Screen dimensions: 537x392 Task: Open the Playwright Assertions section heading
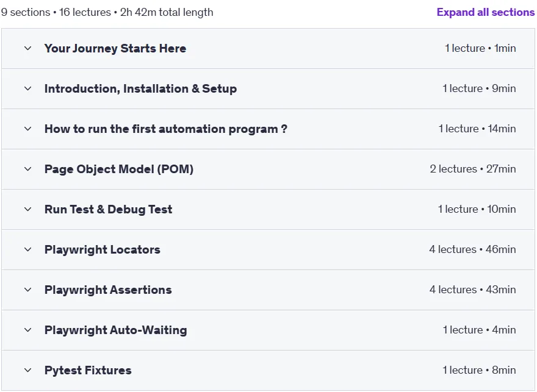(x=108, y=290)
